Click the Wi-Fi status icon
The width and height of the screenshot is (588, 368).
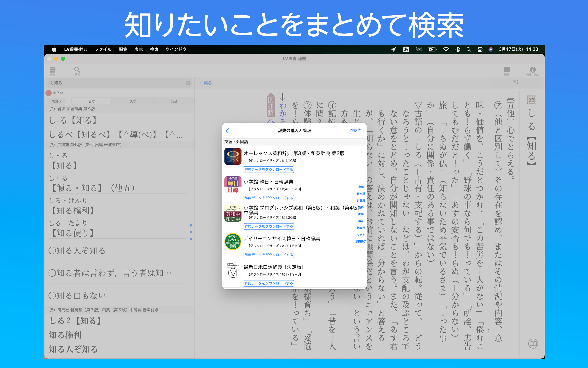click(446, 49)
